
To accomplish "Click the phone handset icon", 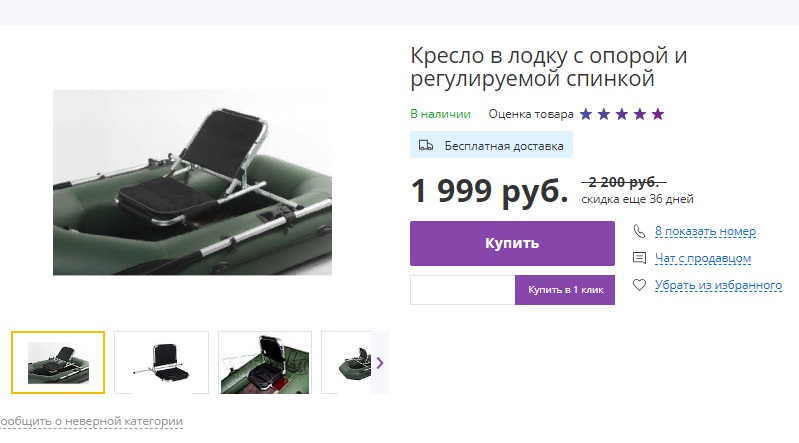I will (639, 231).
